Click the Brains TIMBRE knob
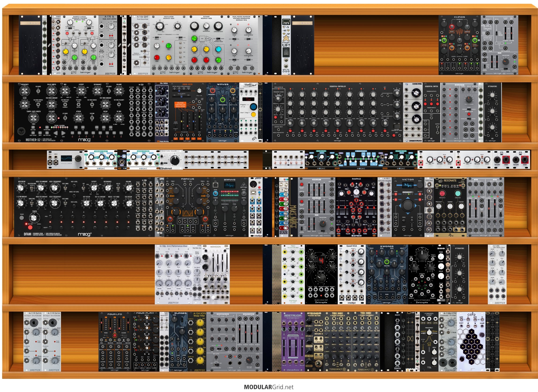This screenshot has width=538, height=392. point(215,202)
